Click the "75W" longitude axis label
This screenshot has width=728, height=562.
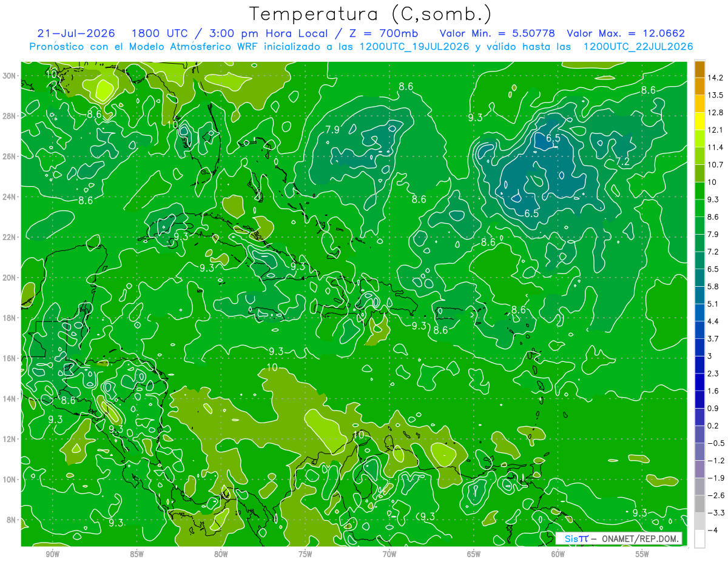click(305, 554)
